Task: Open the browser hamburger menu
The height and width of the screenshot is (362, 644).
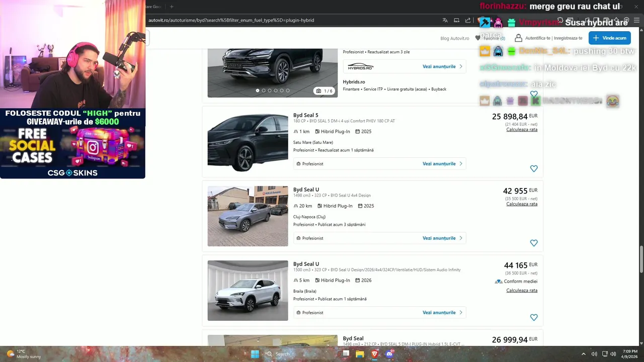Action: click(636, 20)
